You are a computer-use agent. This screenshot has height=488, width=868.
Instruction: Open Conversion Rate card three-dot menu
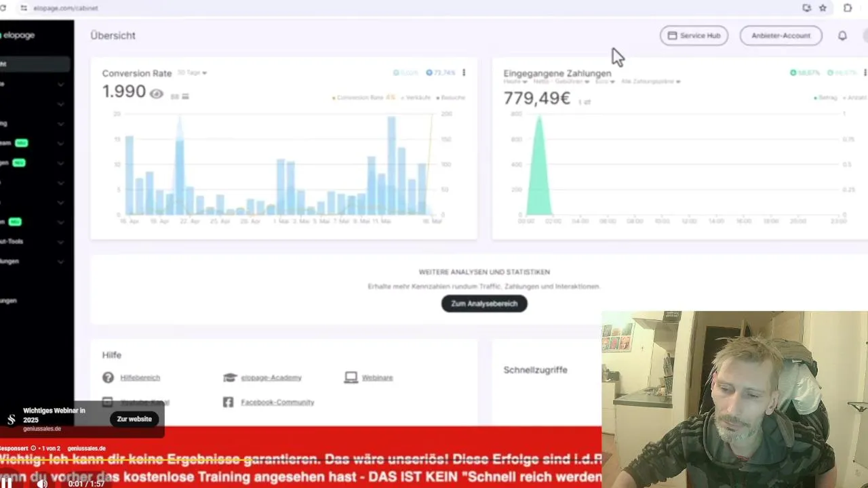point(464,73)
